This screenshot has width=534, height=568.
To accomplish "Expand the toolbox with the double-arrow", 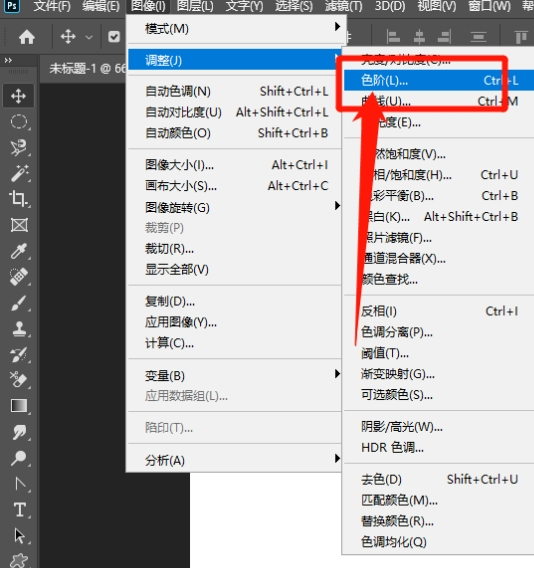I will point(8,60).
